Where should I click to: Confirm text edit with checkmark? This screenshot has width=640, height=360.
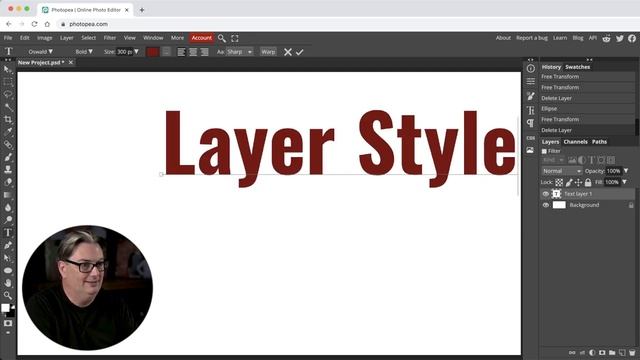300,52
